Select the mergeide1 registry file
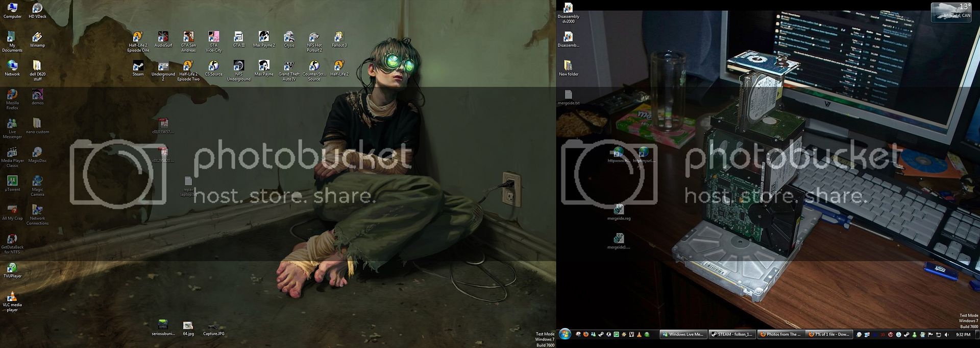 (x=619, y=241)
